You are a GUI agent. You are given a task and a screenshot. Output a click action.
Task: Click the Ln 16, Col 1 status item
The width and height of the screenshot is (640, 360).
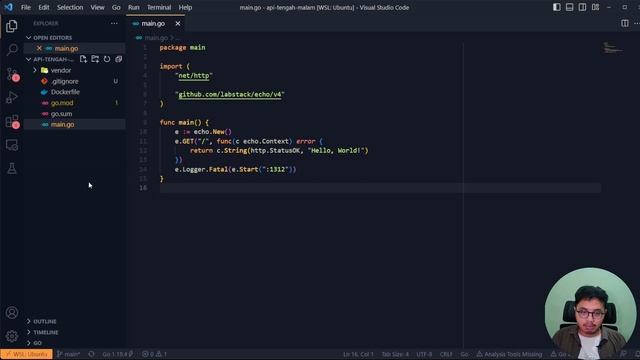(358, 354)
